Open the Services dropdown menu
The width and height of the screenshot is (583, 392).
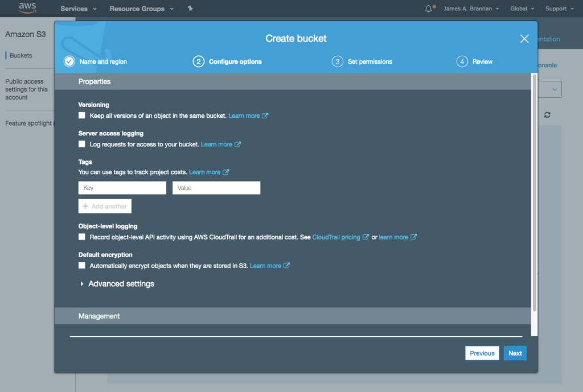79,9
